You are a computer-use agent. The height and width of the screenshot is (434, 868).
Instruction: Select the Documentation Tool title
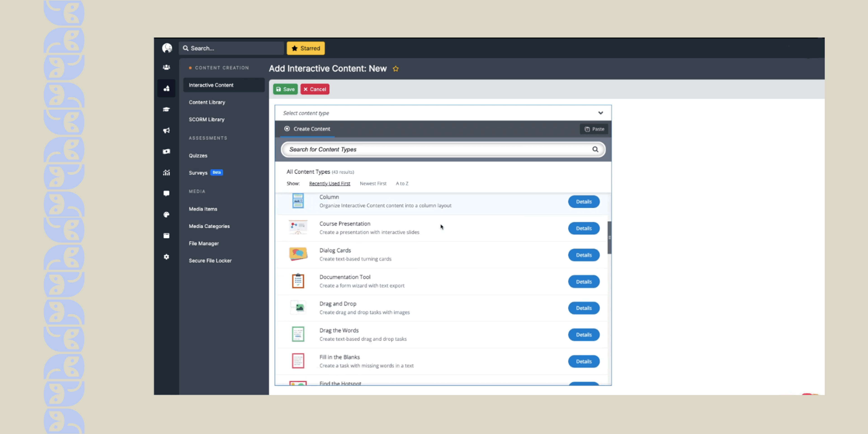click(345, 277)
